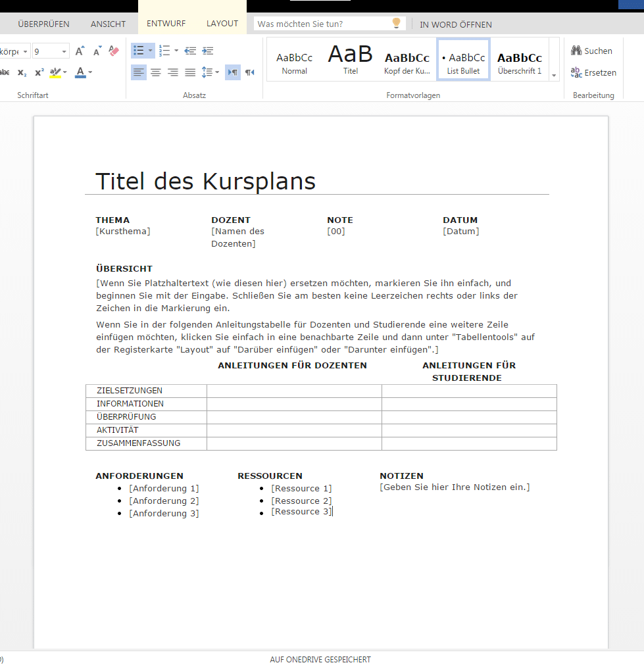Open the highlight color dropdown arrow
This screenshot has height=667, width=644.
pyautogui.click(x=64, y=72)
